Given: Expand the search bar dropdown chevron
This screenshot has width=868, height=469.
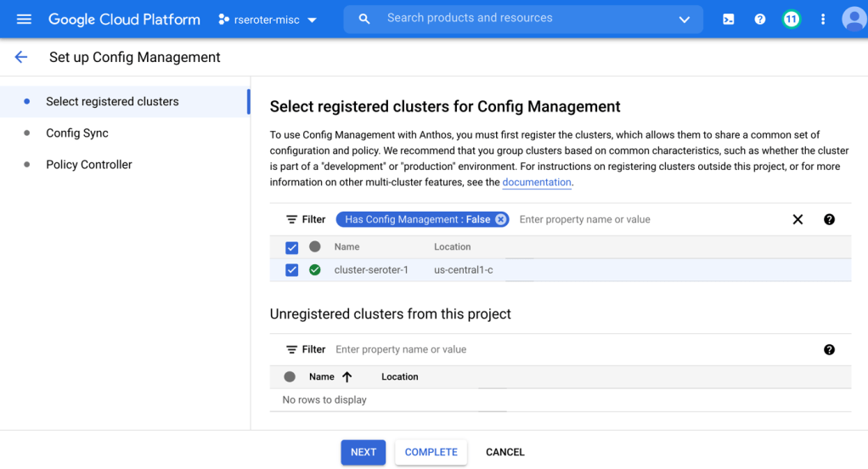Looking at the screenshot, I should click(x=684, y=20).
